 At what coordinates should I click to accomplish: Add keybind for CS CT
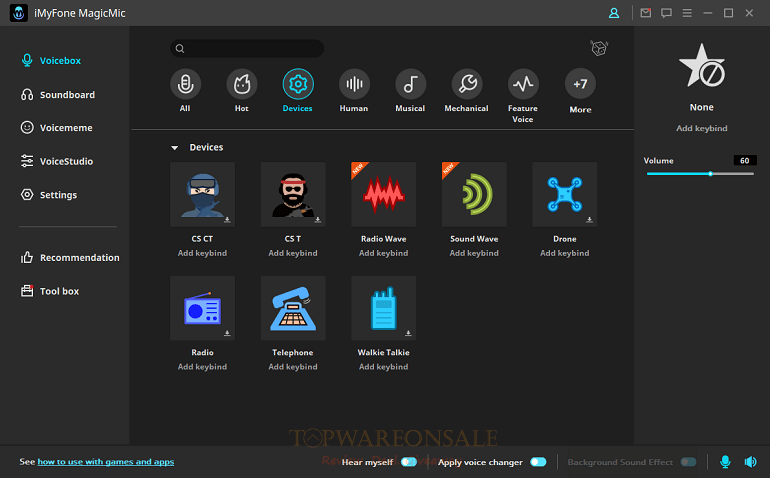click(x=202, y=253)
